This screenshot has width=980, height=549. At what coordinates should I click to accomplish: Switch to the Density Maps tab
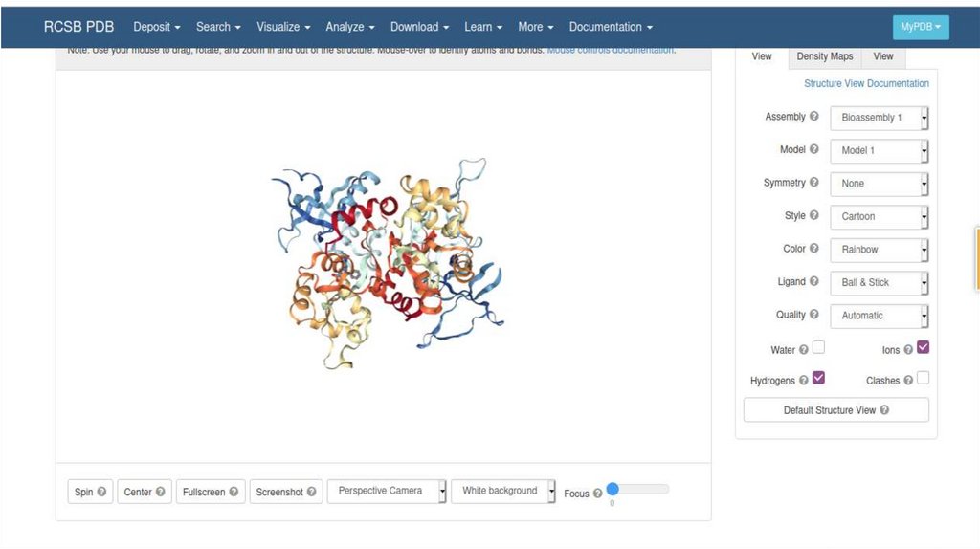[824, 56]
